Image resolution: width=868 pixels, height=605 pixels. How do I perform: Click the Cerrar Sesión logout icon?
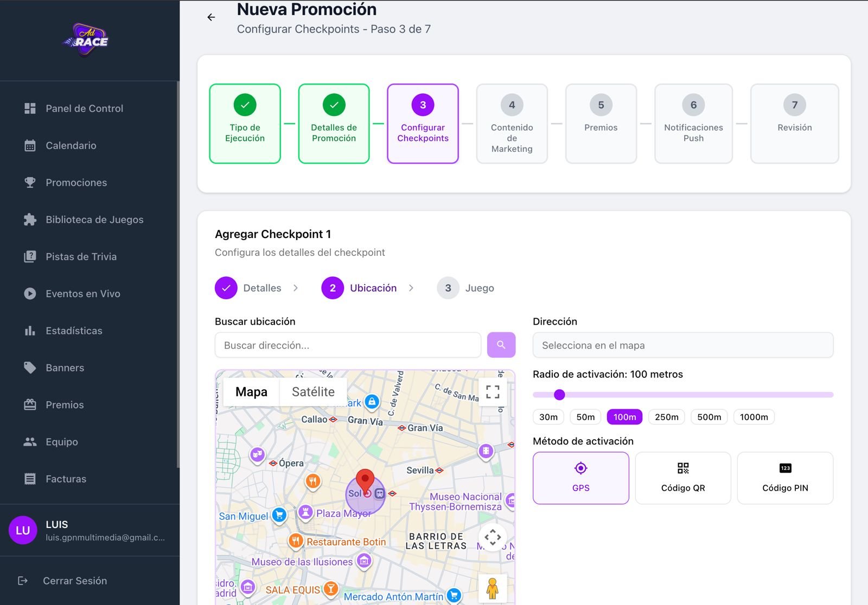tap(23, 581)
